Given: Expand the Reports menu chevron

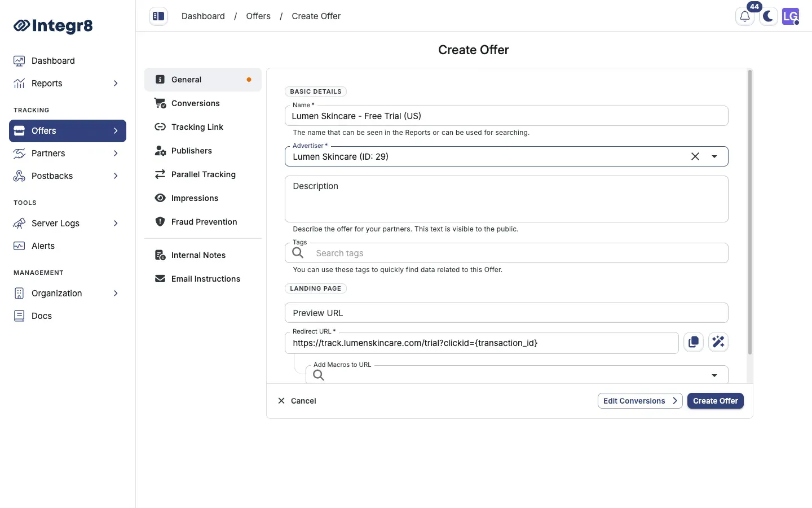Looking at the screenshot, I should tap(116, 84).
